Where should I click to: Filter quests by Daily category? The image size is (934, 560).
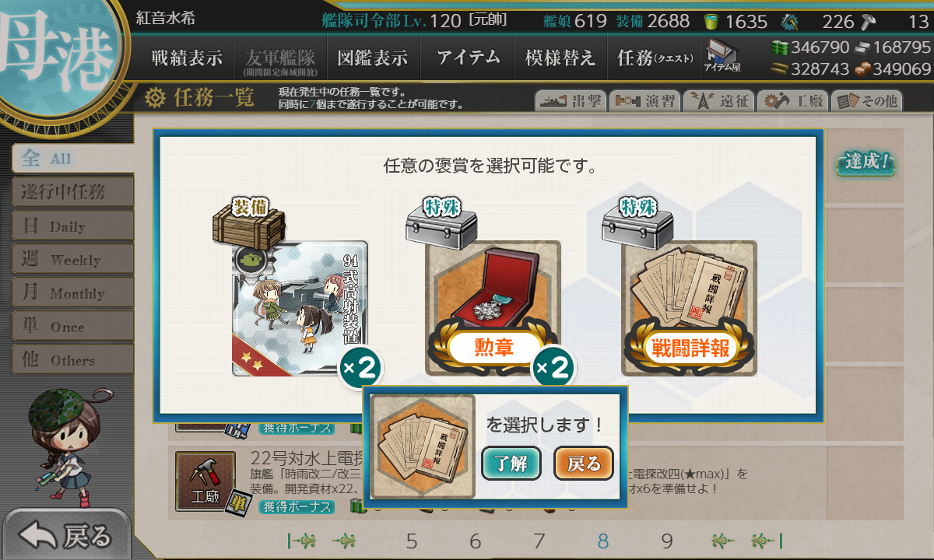[72, 226]
